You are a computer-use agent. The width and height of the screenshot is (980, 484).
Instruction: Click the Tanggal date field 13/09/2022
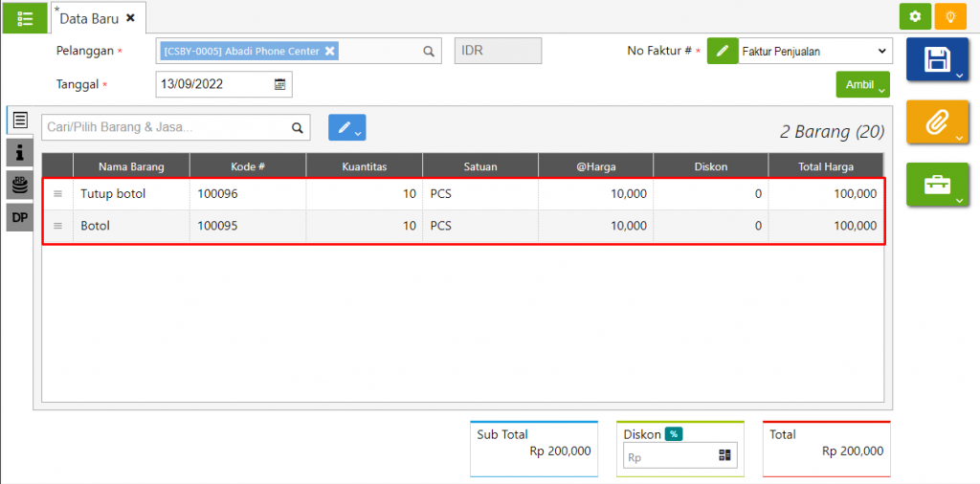pos(224,84)
